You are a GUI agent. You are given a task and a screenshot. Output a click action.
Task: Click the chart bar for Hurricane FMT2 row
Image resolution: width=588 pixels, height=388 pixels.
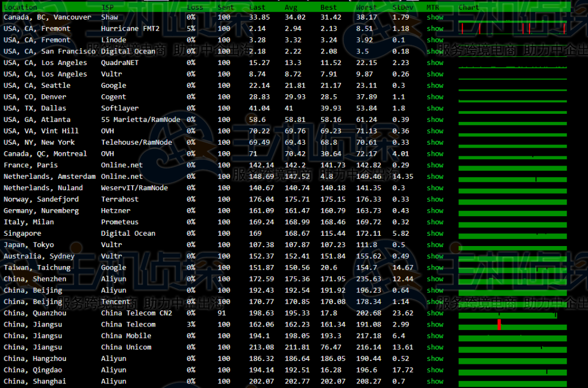(512, 29)
